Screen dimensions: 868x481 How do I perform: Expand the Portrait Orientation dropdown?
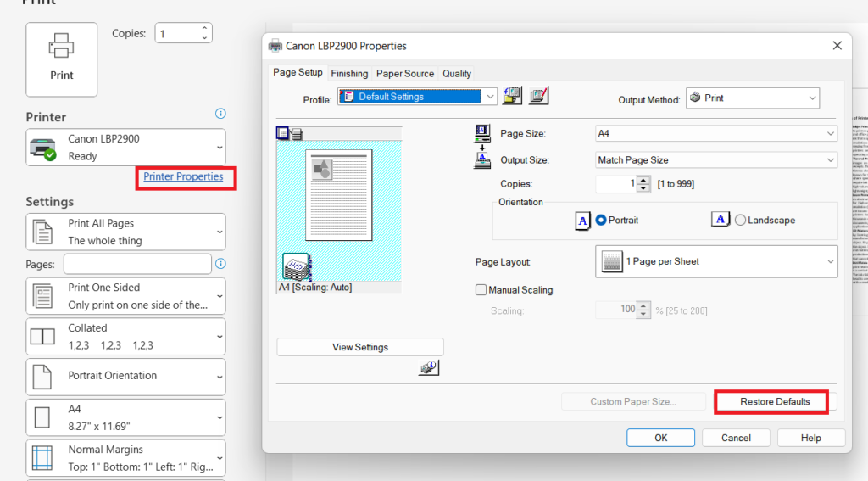pos(125,377)
